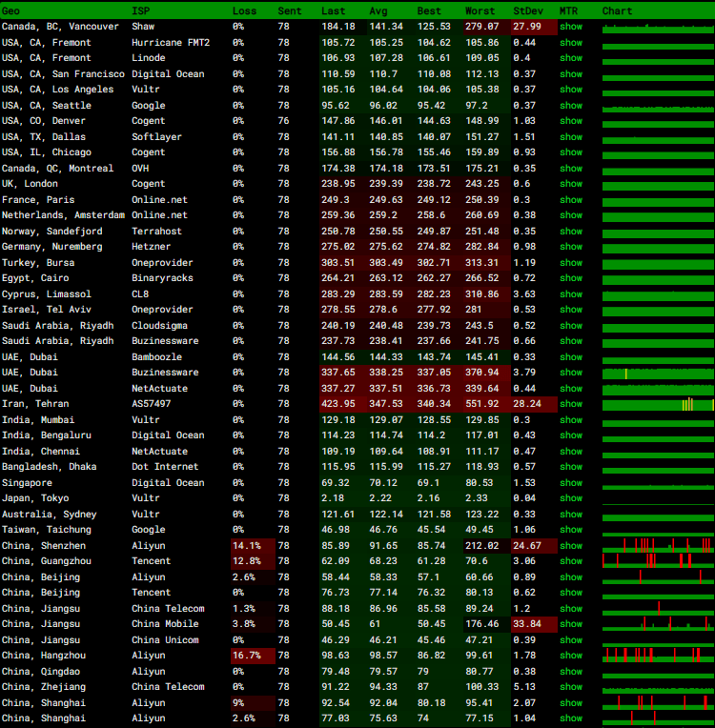Show MTR for Riyadh Buzinessware row

[x=571, y=341]
